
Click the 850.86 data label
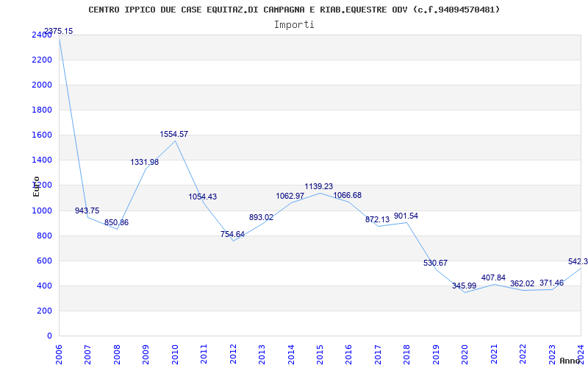116,222
